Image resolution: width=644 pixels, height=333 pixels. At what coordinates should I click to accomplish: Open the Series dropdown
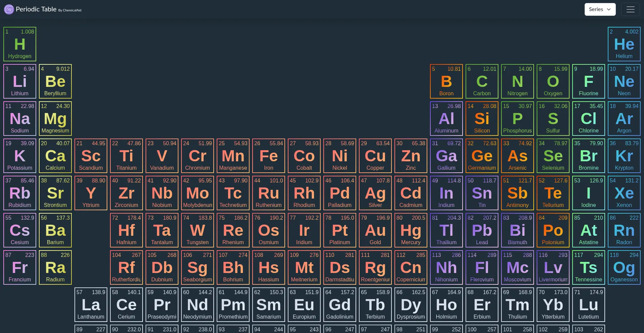(x=600, y=9)
